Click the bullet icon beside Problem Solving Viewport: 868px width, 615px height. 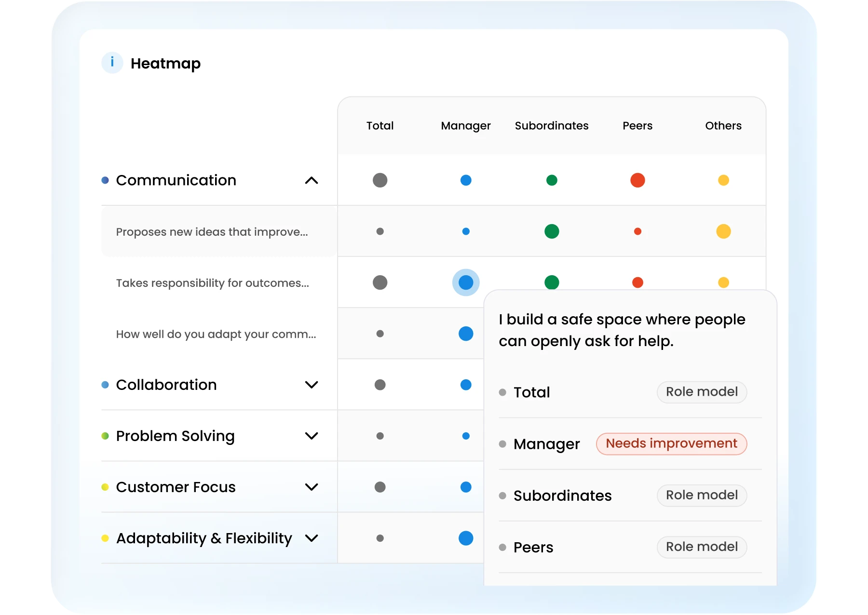105,435
